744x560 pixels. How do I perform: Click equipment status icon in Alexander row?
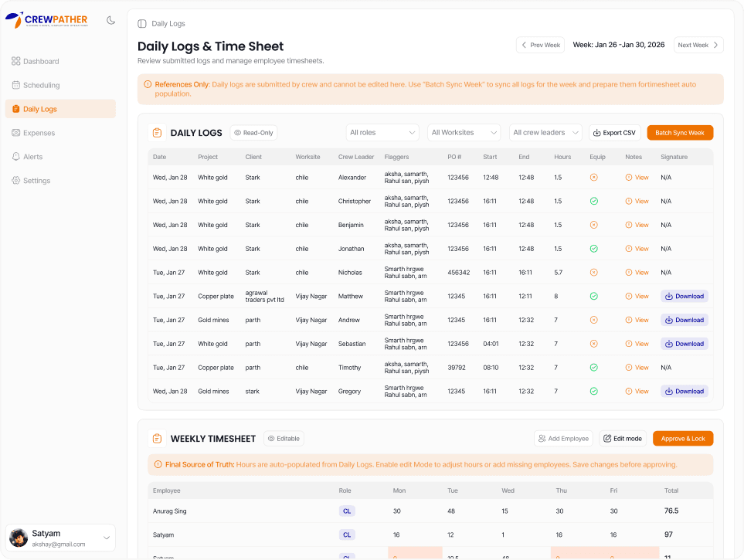coord(593,178)
